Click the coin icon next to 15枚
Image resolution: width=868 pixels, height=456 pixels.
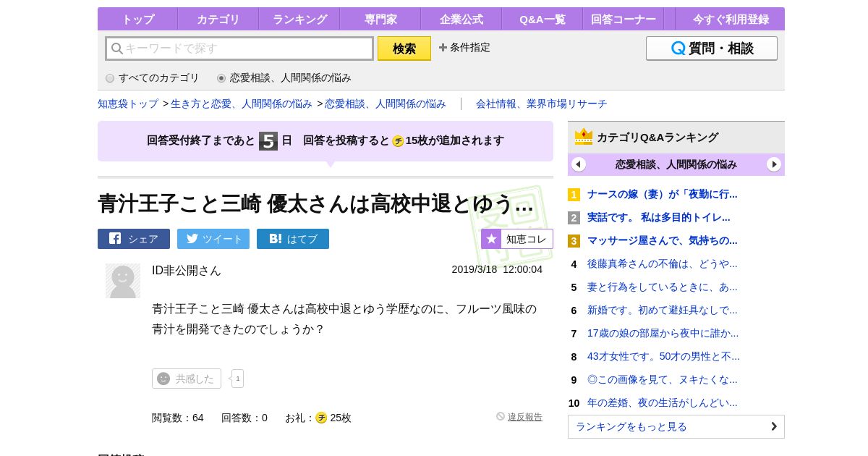(398, 141)
